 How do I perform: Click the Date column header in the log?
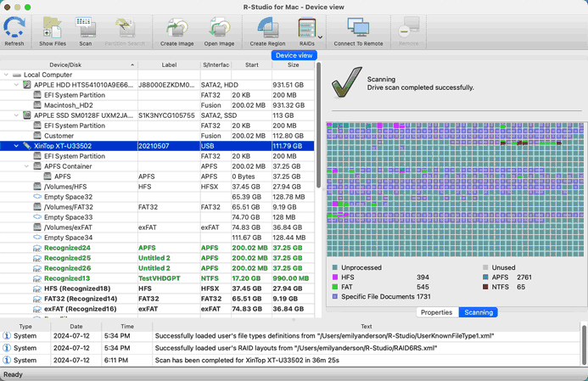[76, 326]
